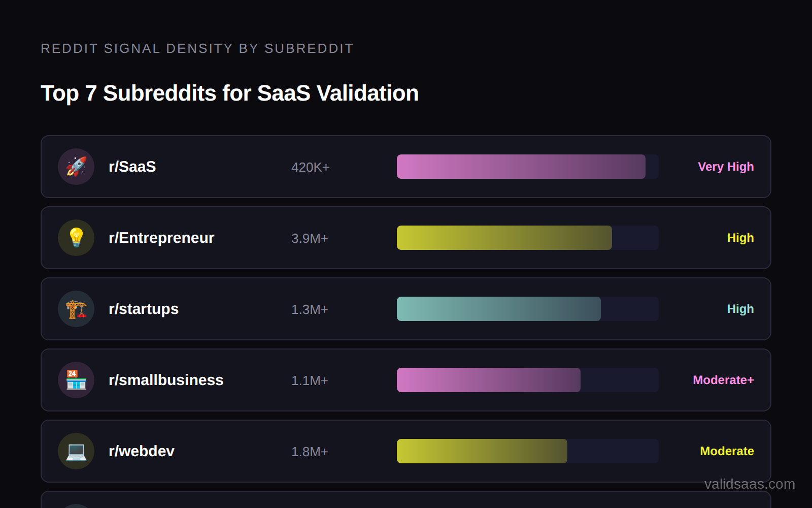Click the Moderate+ rating for r/smallbusiness
812x508 pixels.
pyautogui.click(x=723, y=380)
